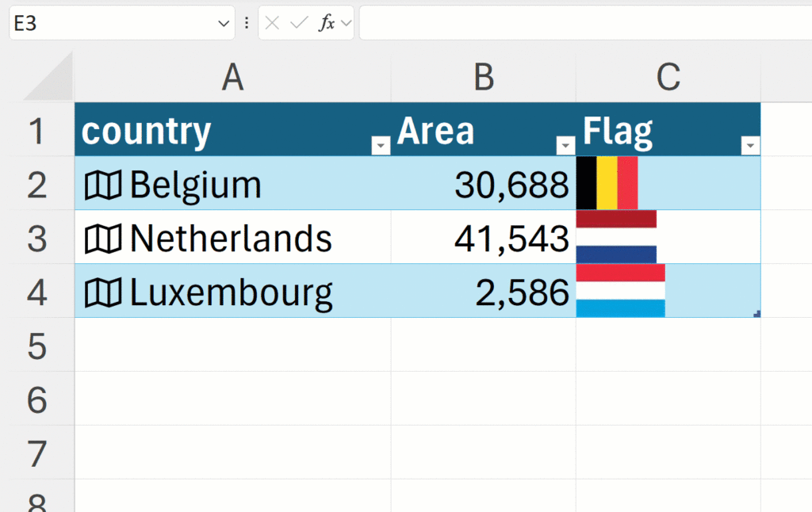Click the table resize handle at bottom-right corner
812x512 pixels.
[757, 314]
